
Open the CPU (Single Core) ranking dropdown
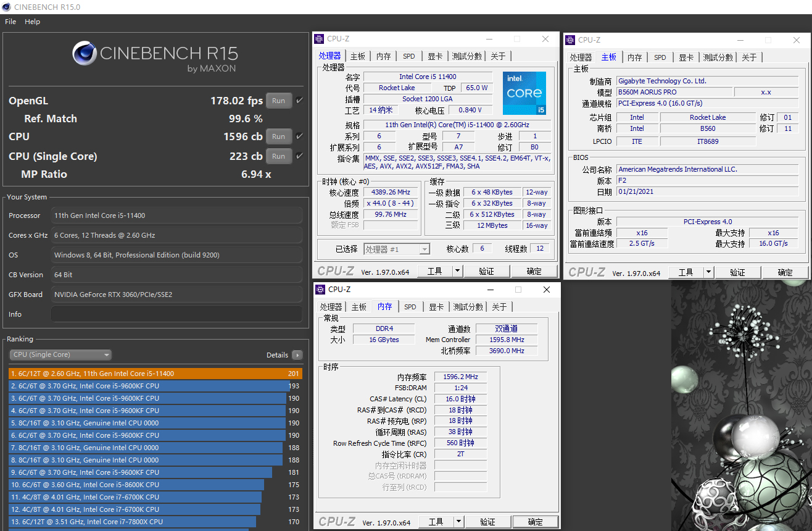click(60, 354)
